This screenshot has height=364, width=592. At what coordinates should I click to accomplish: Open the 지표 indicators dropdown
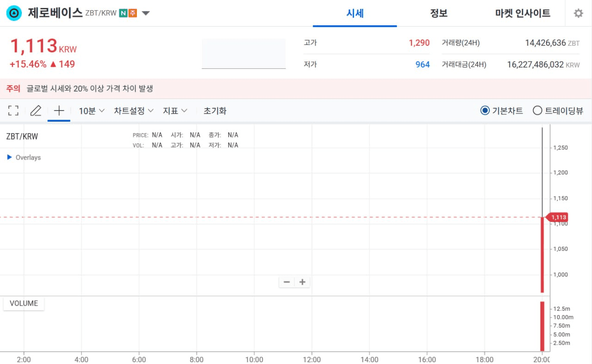click(x=175, y=111)
